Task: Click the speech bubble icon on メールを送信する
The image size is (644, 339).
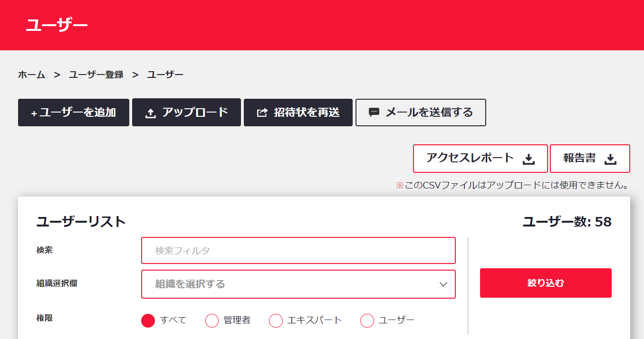Action: point(374,113)
